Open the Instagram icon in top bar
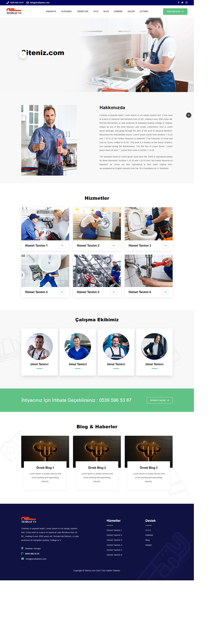This screenshot has width=213, height=644. coord(186,3)
